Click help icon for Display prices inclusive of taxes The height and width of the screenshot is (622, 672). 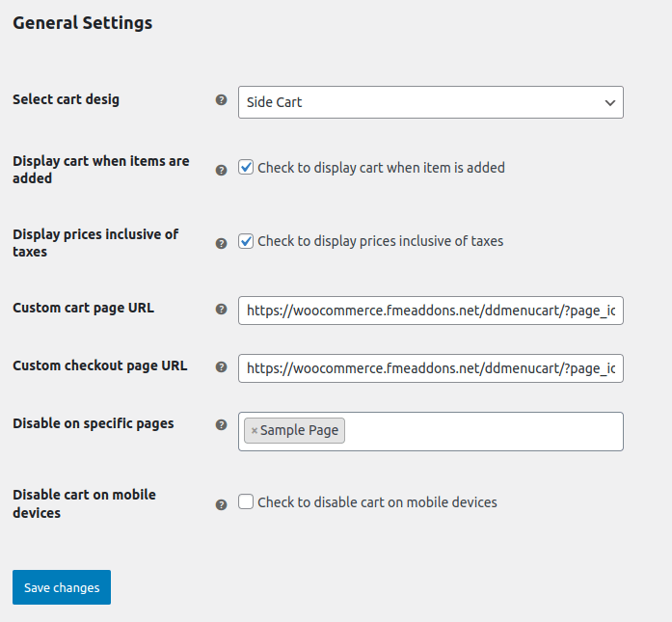point(221,244)
